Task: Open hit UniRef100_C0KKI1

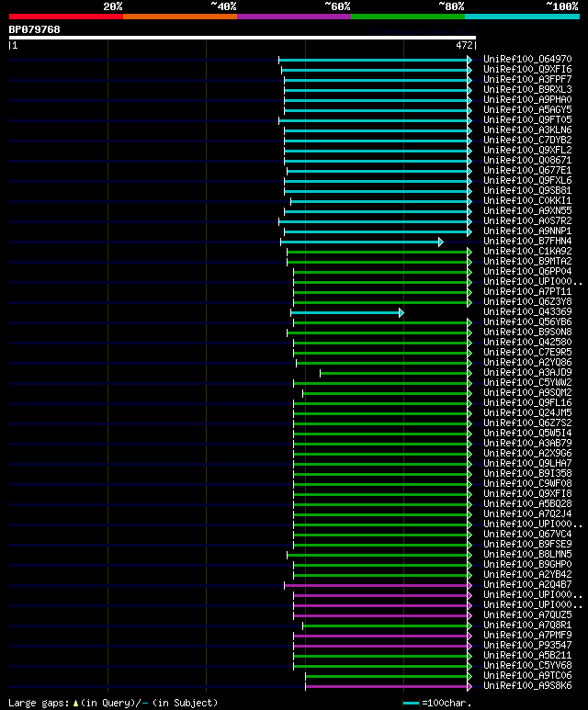Action: (x=527, y=200)
